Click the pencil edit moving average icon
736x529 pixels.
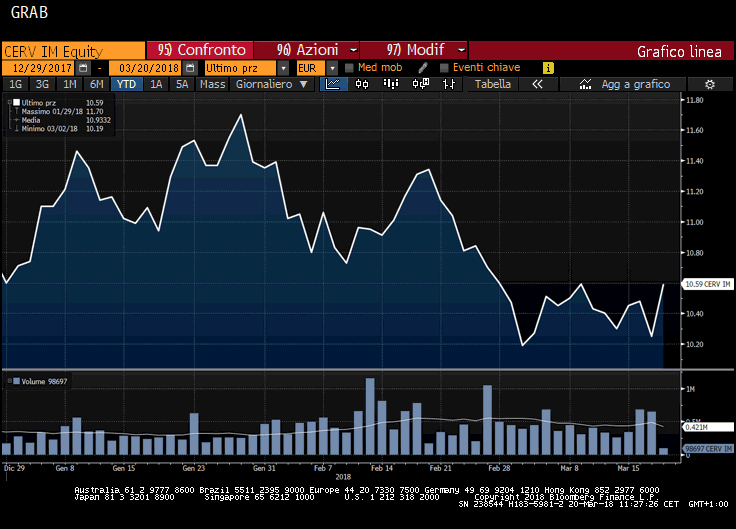(422, 68)
